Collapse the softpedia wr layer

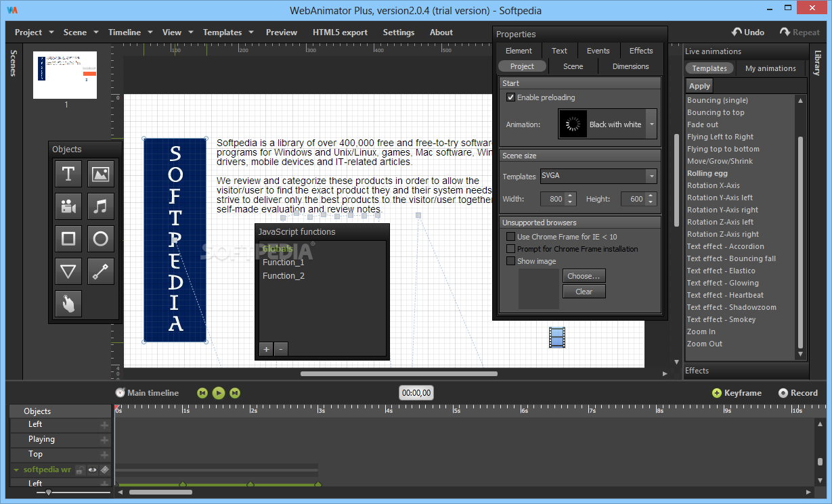click(16, 469)
